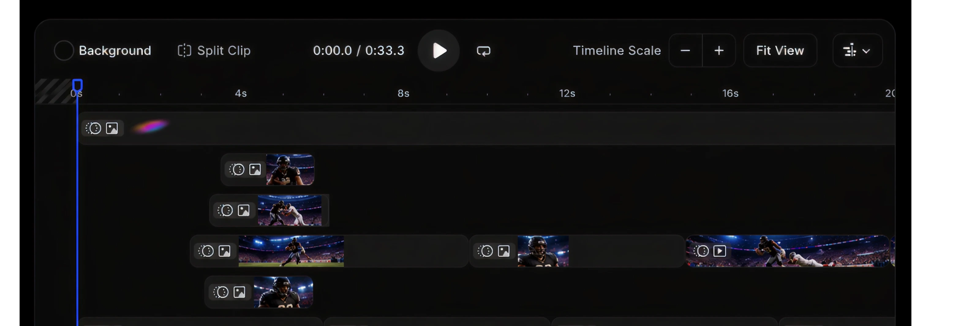
Task: Open track alignment options dropdown
Action: [x=857, y=51]
